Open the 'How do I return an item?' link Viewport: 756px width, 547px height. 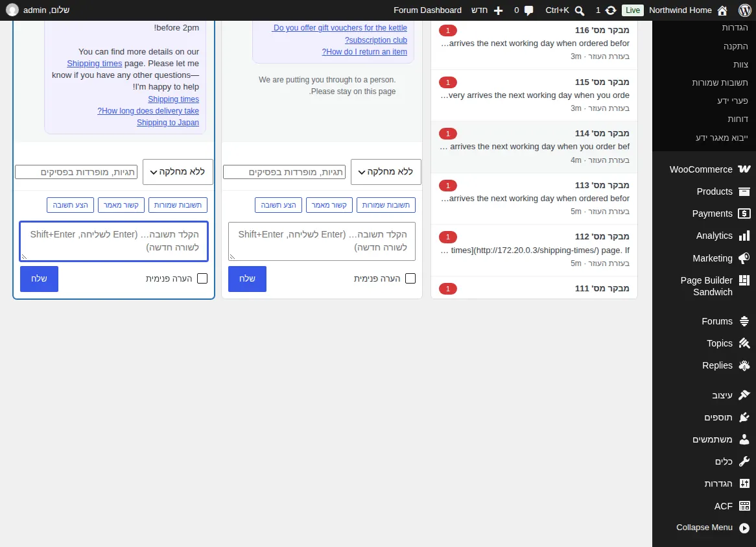pyautogui.click(x=364, y=52)
